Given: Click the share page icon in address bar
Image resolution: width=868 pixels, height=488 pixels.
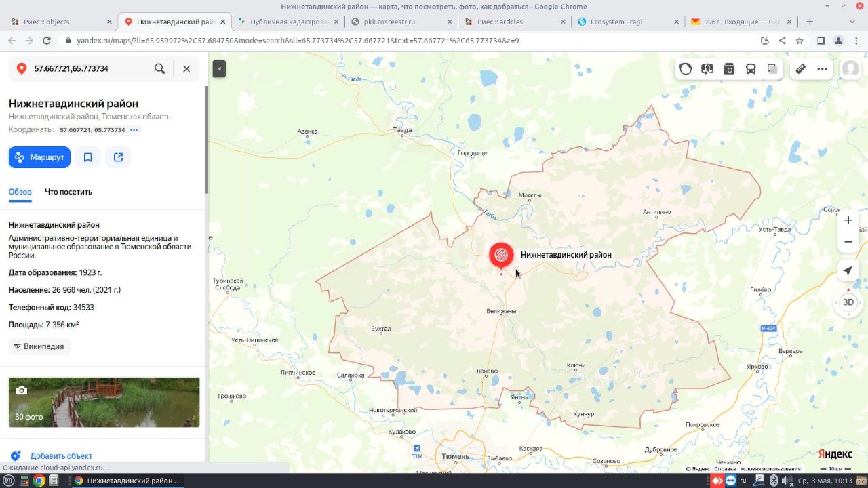Looking at the screenshot, I should (x=782, y=41).
